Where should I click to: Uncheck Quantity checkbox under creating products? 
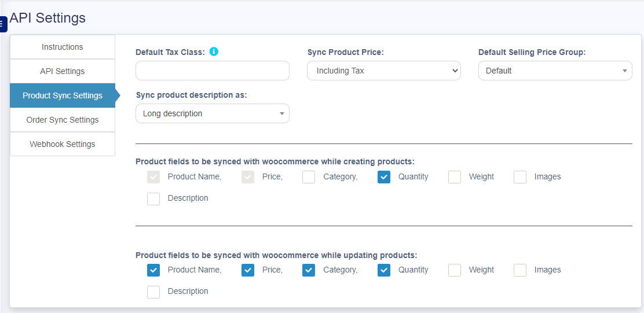coord(383,177)
